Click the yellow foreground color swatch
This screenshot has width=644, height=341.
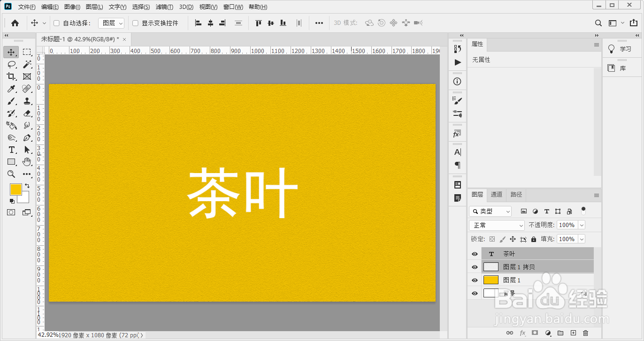[x=16, y=189]
